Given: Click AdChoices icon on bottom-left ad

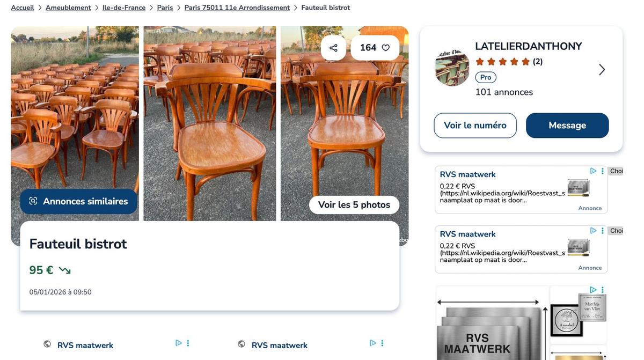Looking at the screenshot, I should [179, 343].
